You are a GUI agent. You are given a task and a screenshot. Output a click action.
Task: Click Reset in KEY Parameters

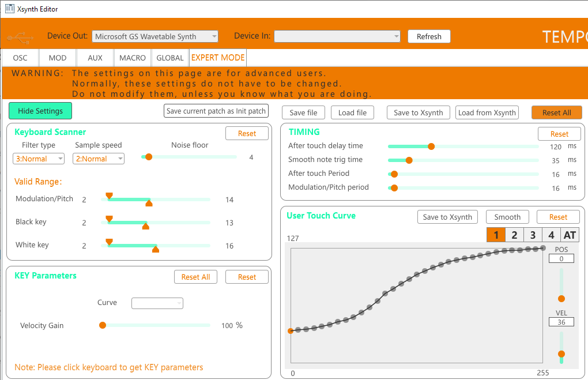pyautogui.click(x=247, y=277)
